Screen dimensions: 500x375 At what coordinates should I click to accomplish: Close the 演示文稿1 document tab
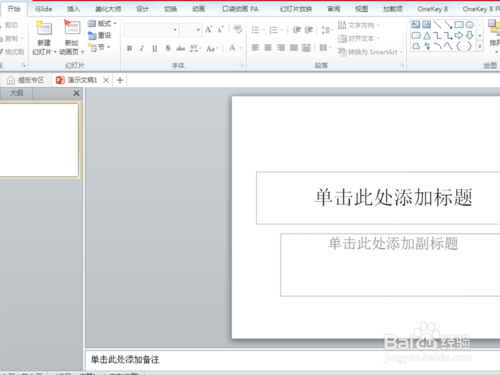click(106, 80)
